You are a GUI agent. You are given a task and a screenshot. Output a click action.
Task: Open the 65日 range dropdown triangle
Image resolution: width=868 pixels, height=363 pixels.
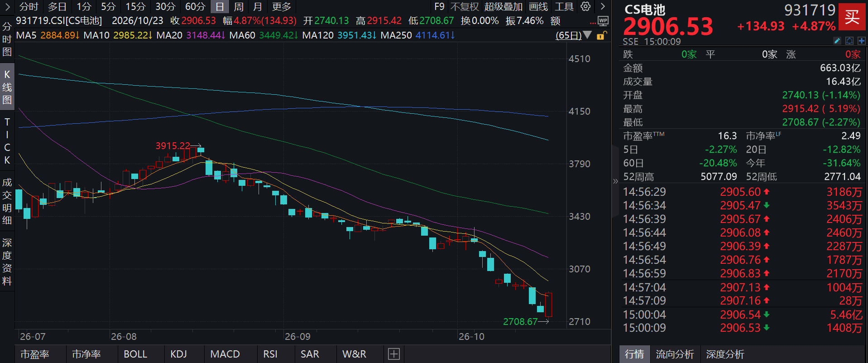[x=587, y=35]
